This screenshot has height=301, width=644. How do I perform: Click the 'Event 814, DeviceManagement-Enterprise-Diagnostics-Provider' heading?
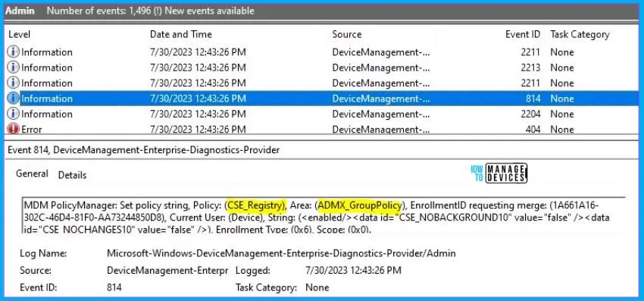click(143, 150)
